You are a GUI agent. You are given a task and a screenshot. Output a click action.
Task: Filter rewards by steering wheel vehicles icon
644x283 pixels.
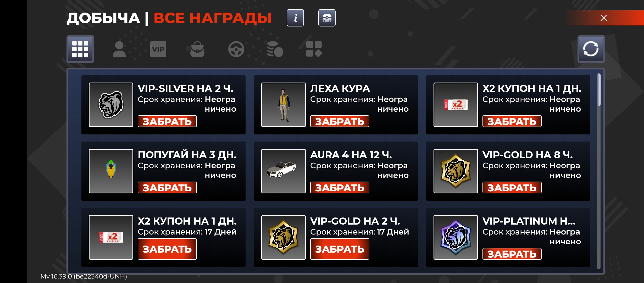(x=236, y=49)
